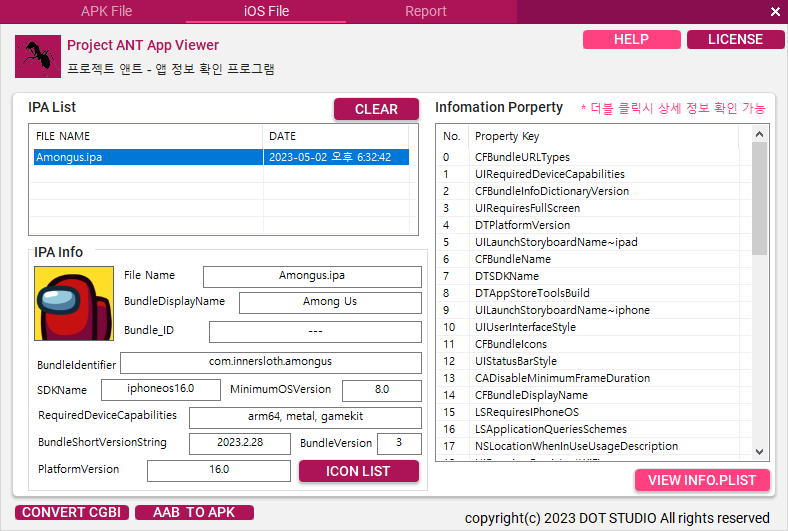Clear the IPA list
This screenshot has height=531, width=788.
pos(376,109)
